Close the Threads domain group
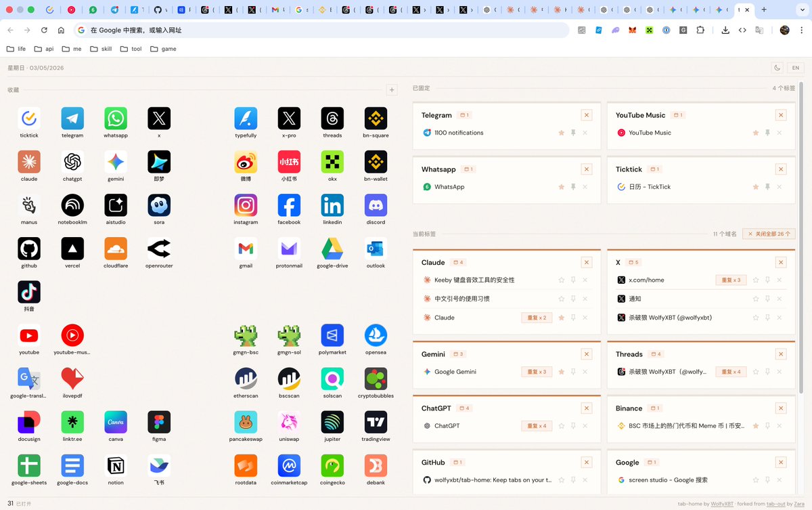The image size is (812, 510). pyautogui.click(x=781, y=354)
